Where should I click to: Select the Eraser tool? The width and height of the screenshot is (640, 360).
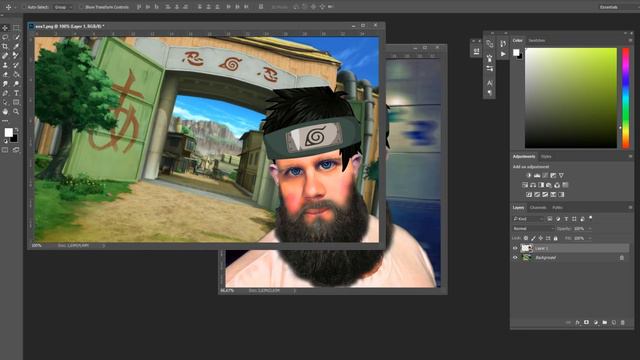[5, 74]
